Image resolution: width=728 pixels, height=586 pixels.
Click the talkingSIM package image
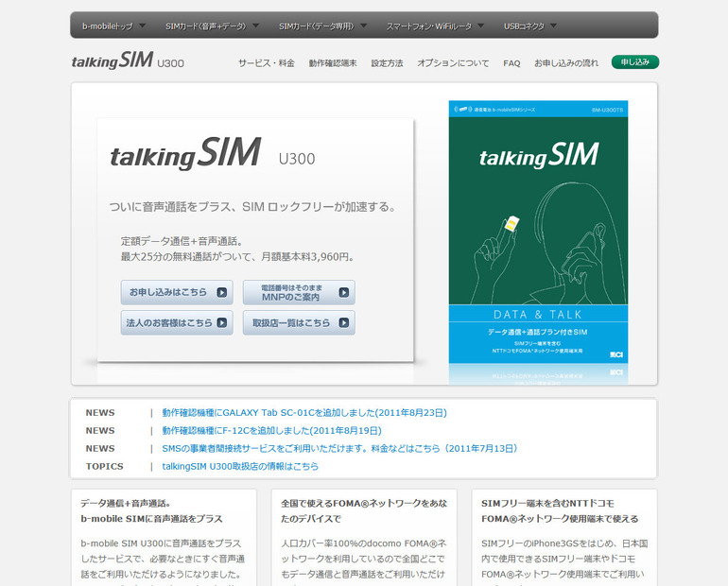click(538, 232)
